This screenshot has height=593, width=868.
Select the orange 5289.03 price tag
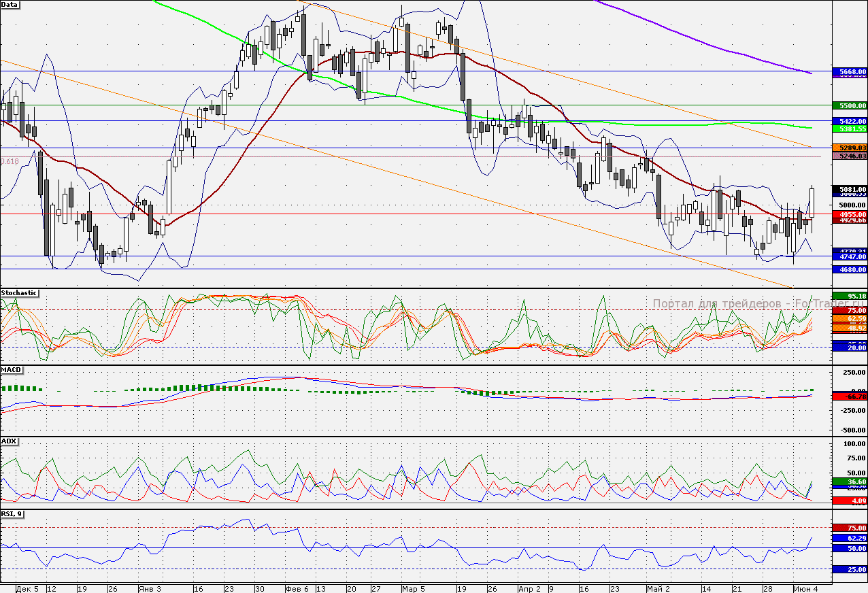pos(849,148)
